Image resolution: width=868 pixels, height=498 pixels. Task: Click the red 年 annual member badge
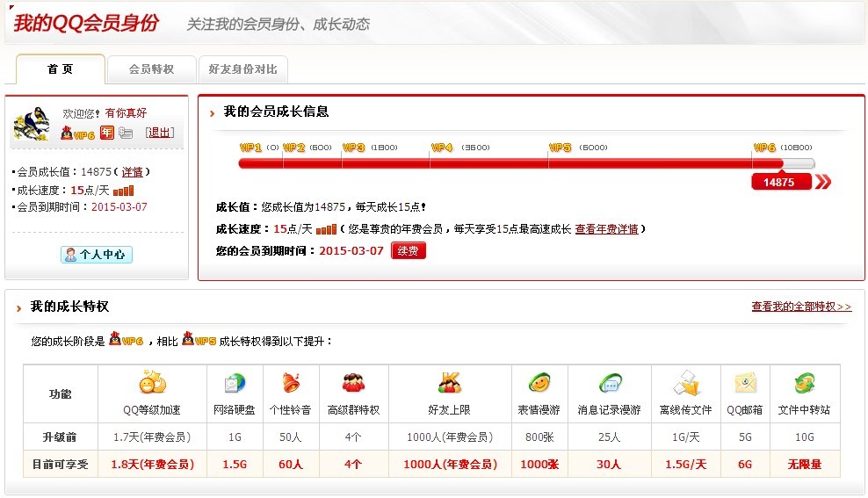[x=107, y=133]
